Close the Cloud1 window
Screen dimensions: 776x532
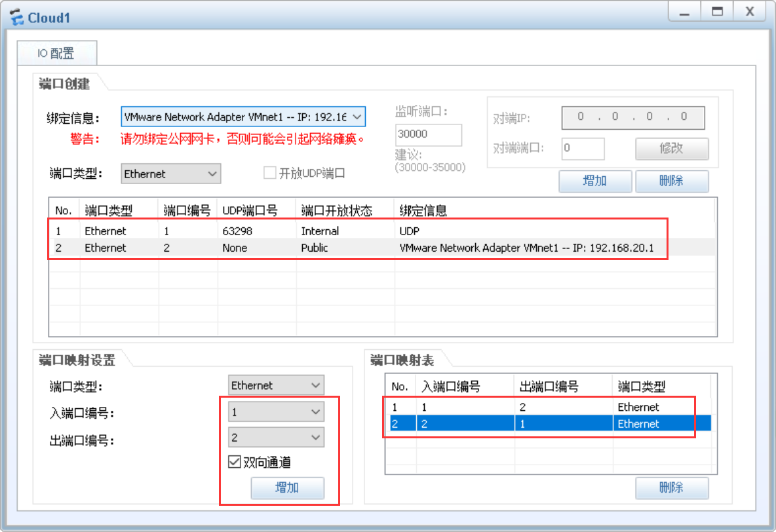tap(750, 11)
